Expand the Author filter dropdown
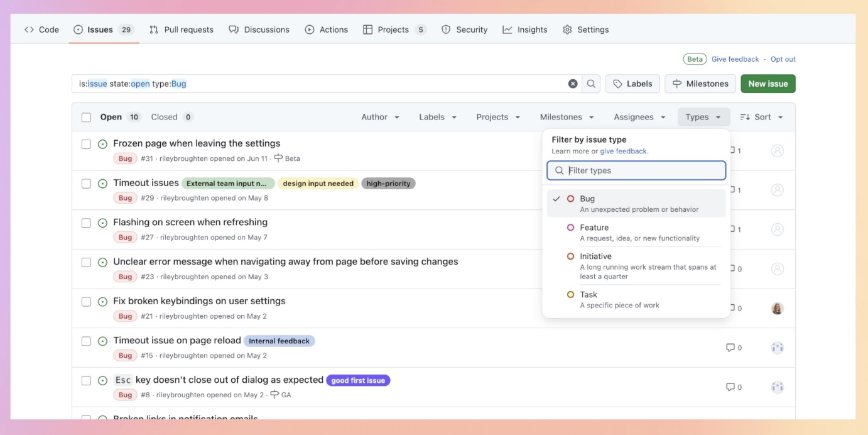 [x=380, y=117]
